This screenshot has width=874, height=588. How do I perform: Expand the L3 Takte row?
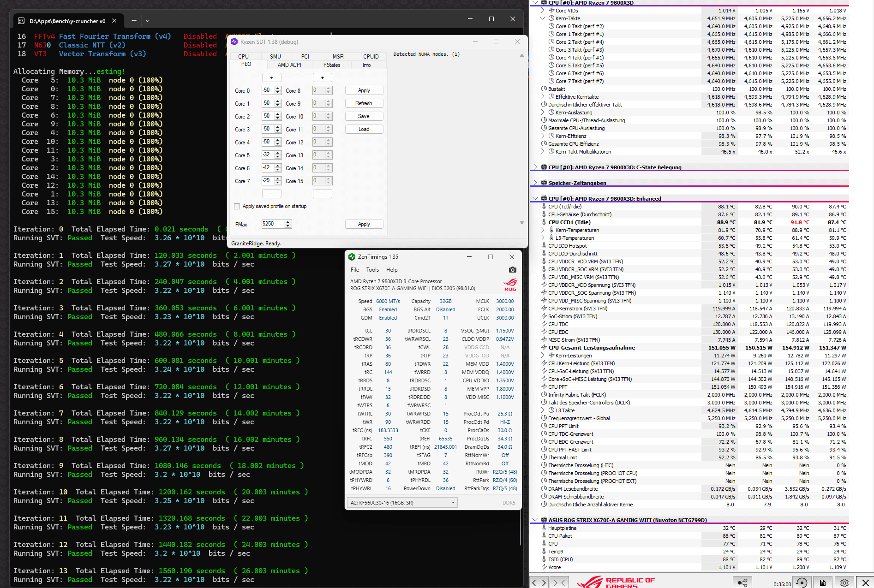click(x=543, y=410)
